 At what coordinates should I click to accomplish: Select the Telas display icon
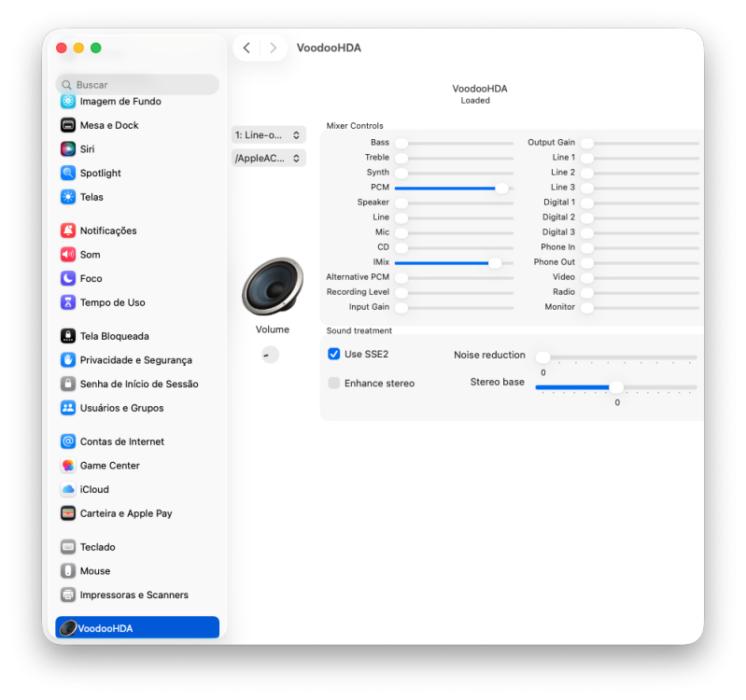click(68, 197)
